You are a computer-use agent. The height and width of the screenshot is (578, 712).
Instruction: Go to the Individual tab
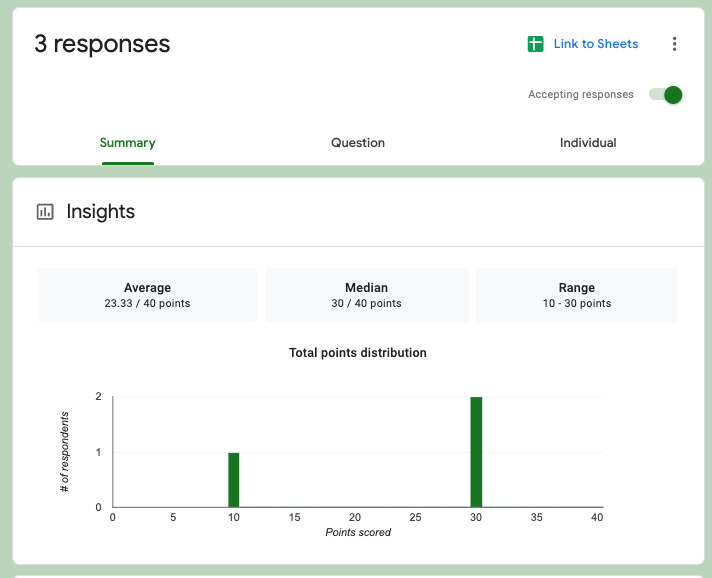pos(588,143)
